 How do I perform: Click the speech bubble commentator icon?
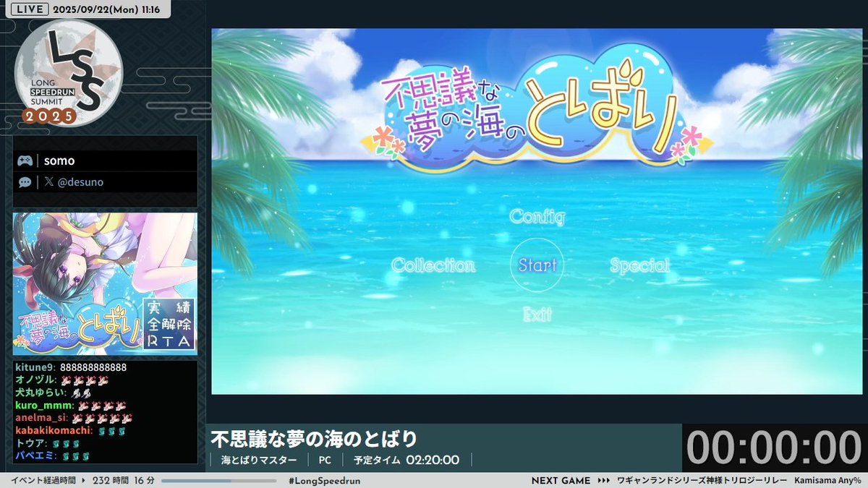tap(25, 182)
